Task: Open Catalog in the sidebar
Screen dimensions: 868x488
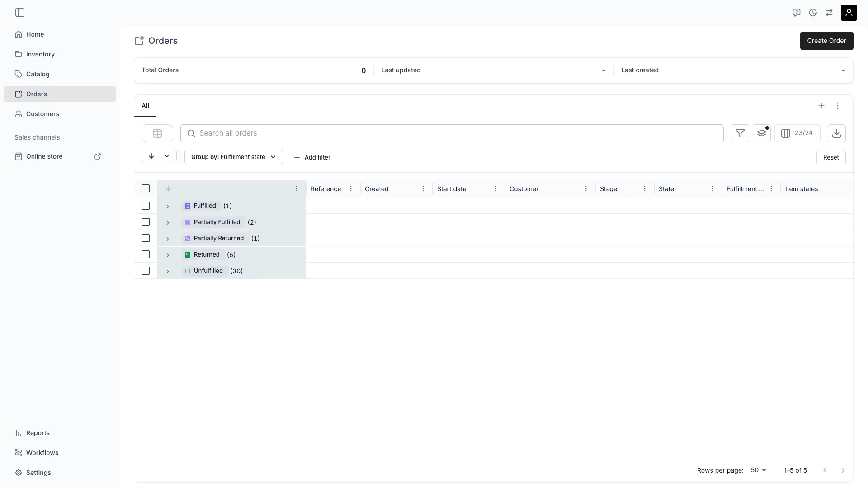Action: 60,74
